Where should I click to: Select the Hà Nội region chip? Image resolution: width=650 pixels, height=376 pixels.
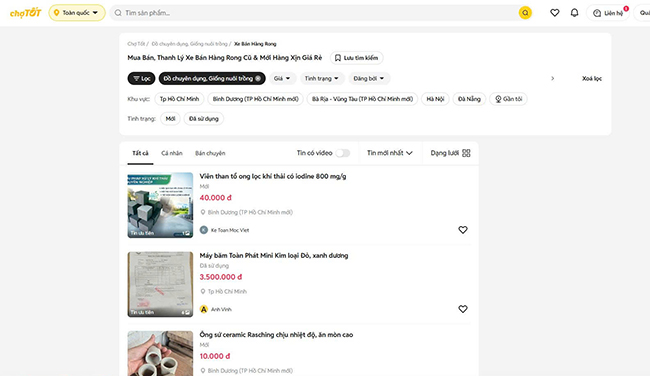(435, 99)
